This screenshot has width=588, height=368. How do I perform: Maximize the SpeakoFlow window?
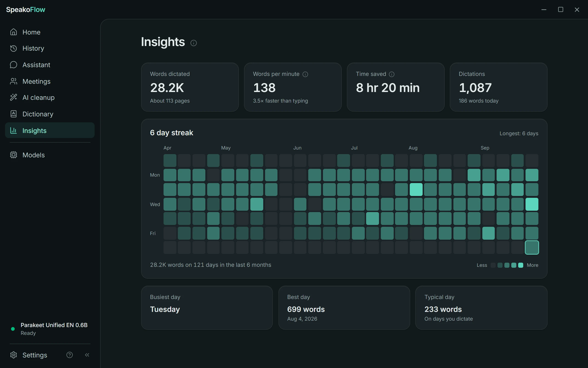point(560,9)
